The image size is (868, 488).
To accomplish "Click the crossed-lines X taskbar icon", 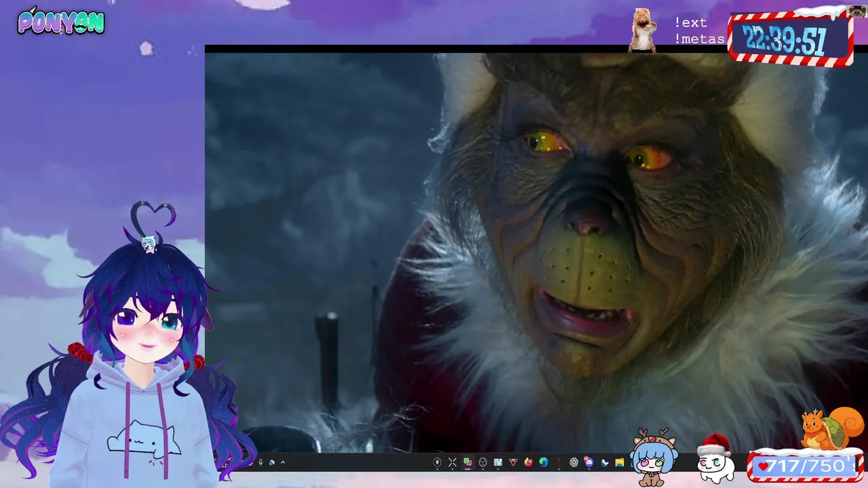I will (x=452, y=462).
